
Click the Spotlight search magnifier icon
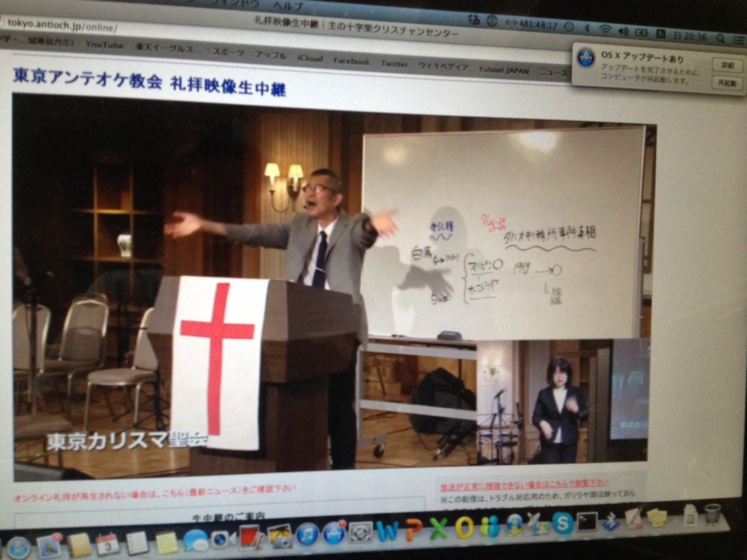(721, 38)
